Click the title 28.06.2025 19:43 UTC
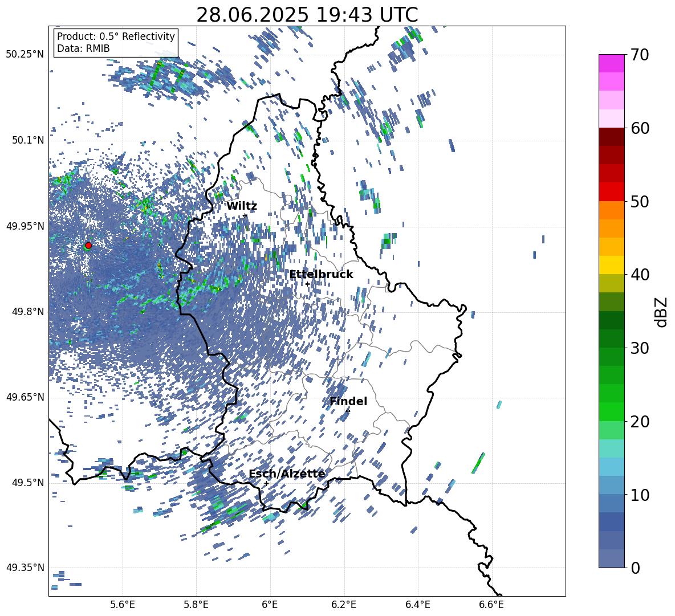This screenshot has width=675, height=616. click(307, 15)
